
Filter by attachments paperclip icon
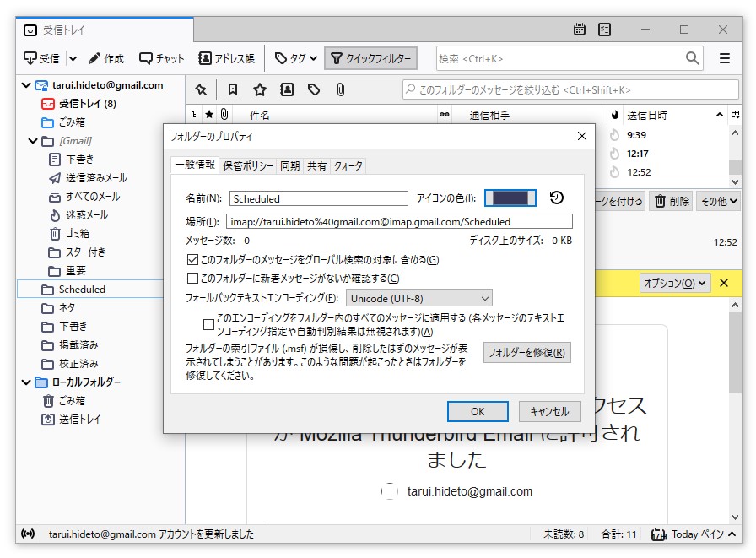click(341, 89)
